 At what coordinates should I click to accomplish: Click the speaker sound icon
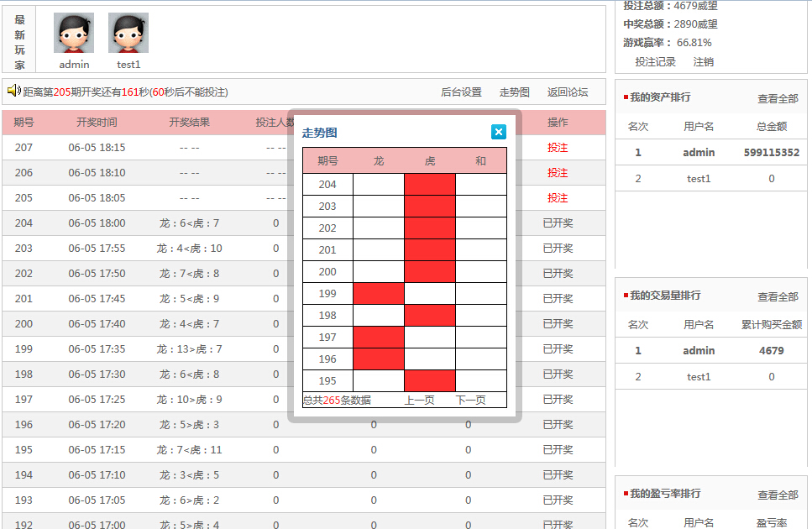(x=13, y=91)
